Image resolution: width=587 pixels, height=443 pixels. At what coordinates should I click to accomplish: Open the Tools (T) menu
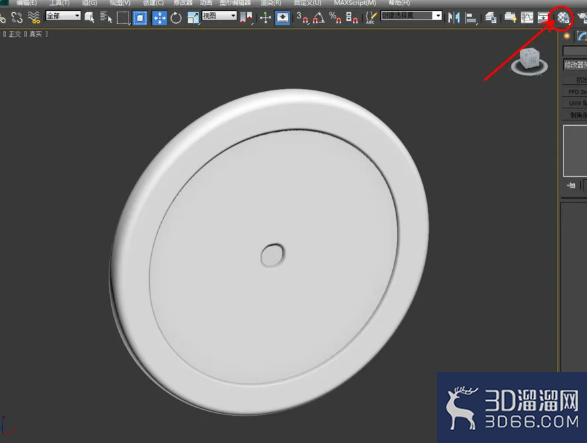click(59, 3)
